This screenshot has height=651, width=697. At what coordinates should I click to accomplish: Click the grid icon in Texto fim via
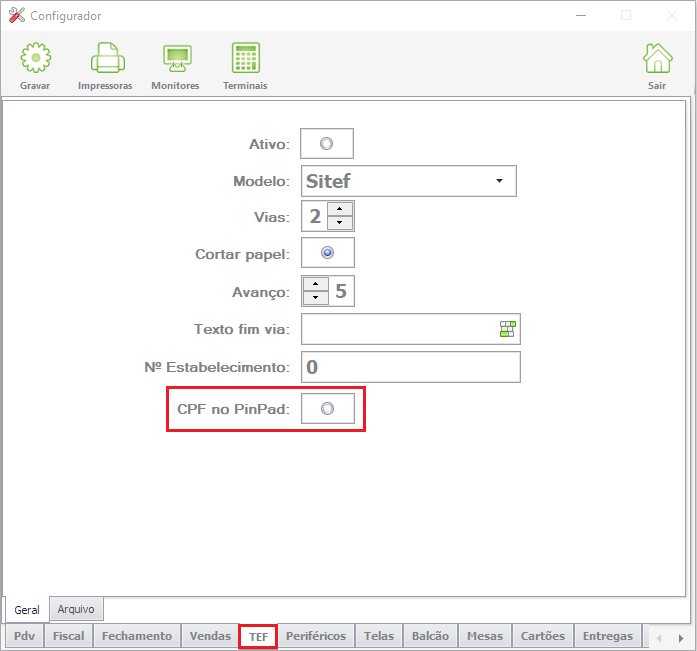pyautogui.click(x=507, y=329)
